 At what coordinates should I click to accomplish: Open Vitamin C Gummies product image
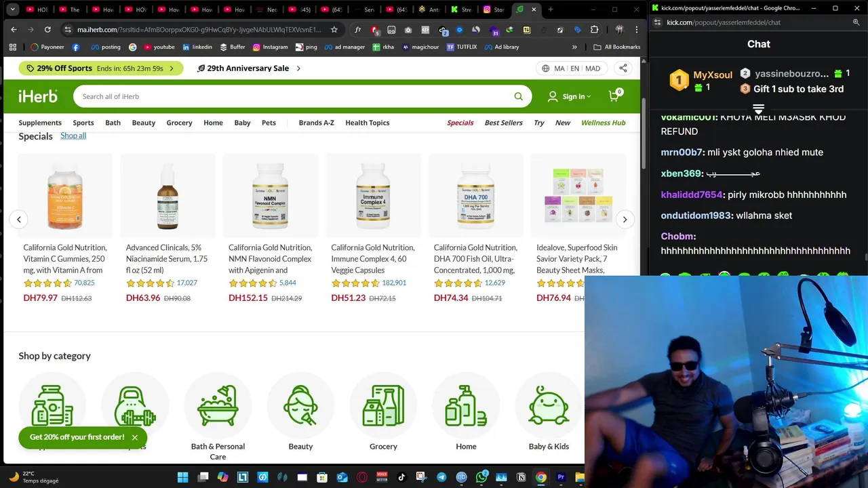click(x=65, y=196)
